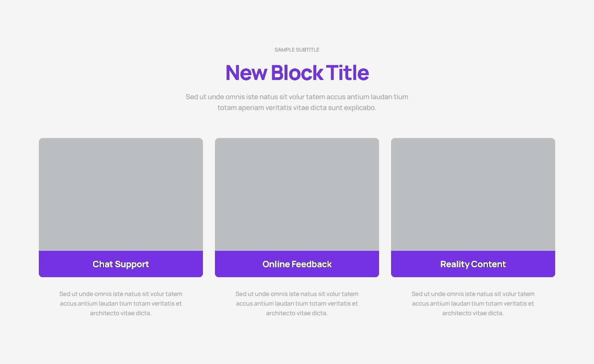Click the first description line under Reality Content
The height and width of the screenshot is (364, 594).
click(473, 294)
